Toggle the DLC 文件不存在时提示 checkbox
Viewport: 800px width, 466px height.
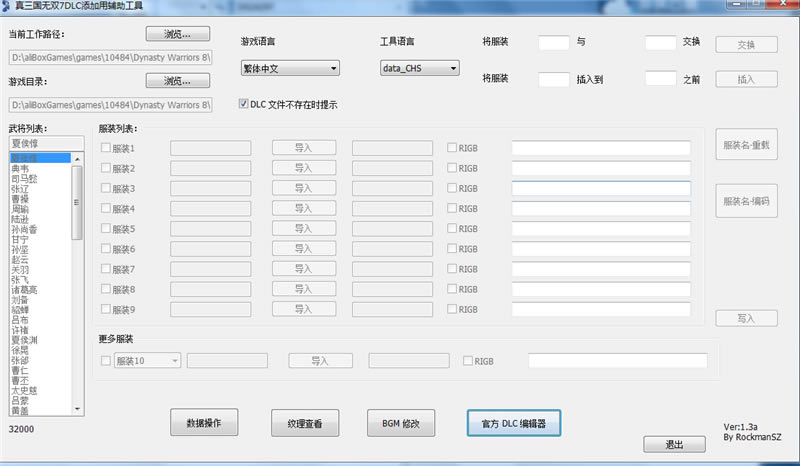point(243,104)
